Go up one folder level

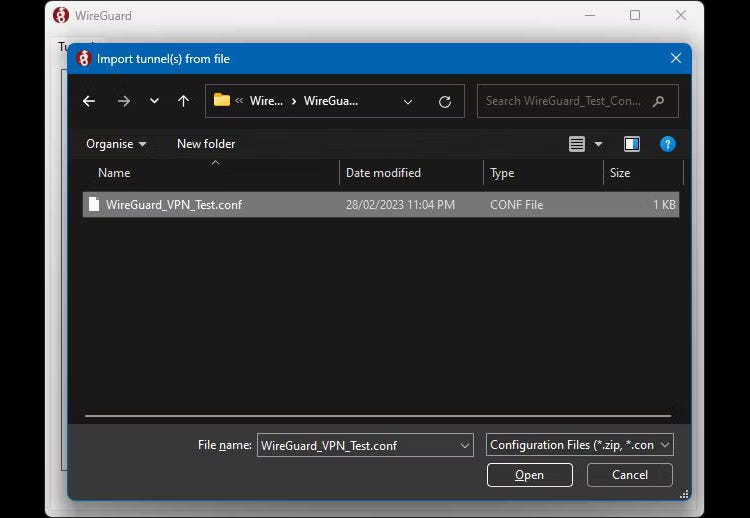(x=183, y=101)
